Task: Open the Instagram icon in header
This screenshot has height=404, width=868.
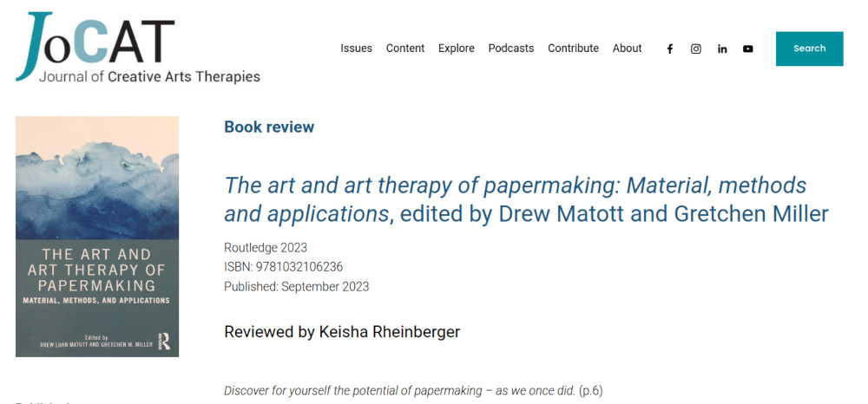Action: click(695, 49)
